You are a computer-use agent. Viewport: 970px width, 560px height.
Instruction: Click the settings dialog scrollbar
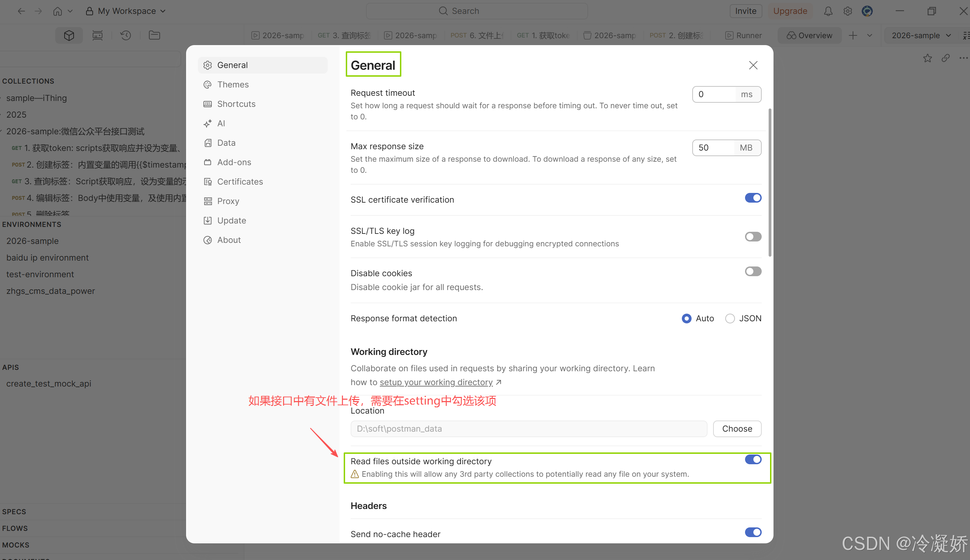click(770, 183)
